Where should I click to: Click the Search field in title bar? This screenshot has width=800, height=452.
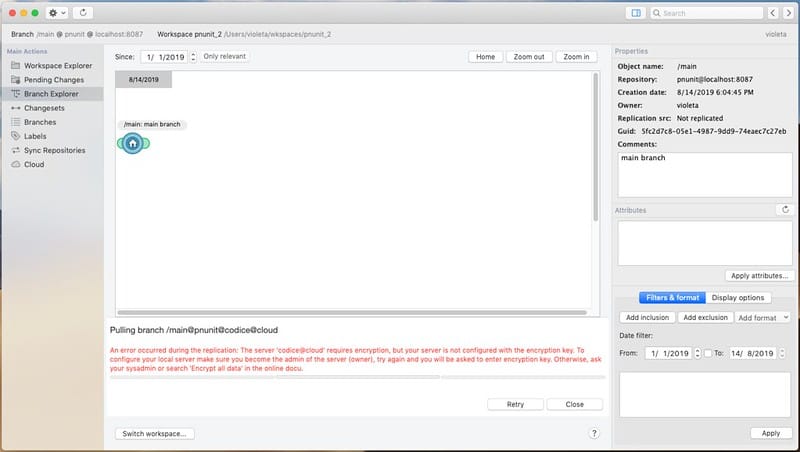pyautogui.click(x=707, y=13)
